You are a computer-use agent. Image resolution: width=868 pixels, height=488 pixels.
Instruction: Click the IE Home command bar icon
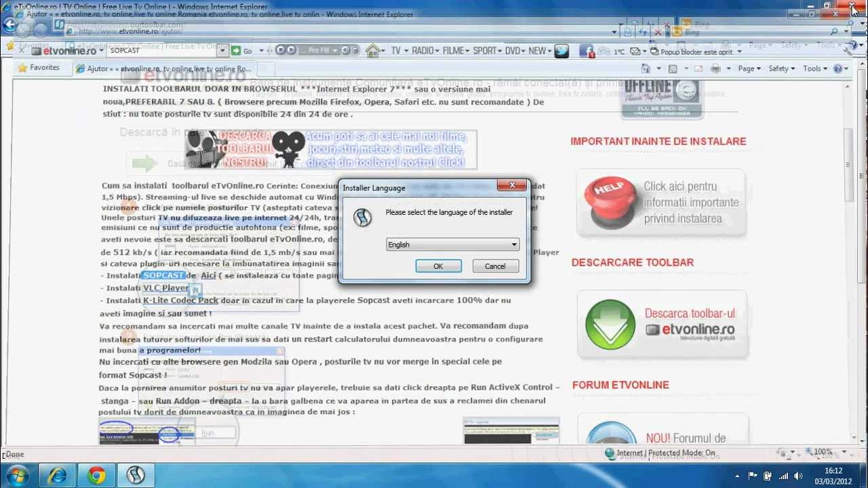[646, 68]
